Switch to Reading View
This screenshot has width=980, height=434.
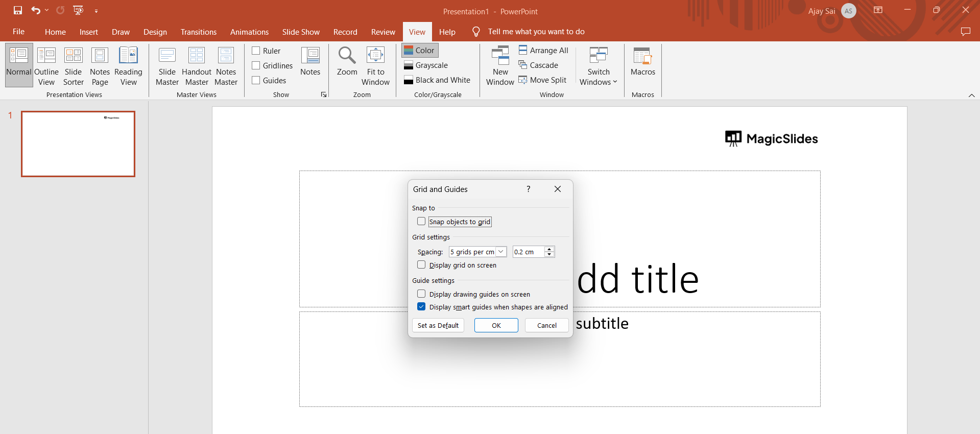(128, 65)
